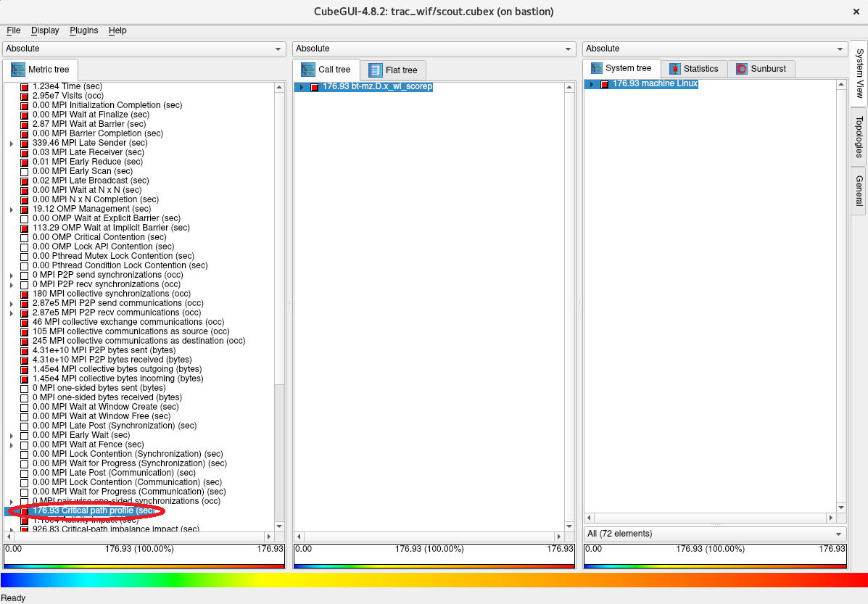Open the Plugins menu

tap(83, 30)
